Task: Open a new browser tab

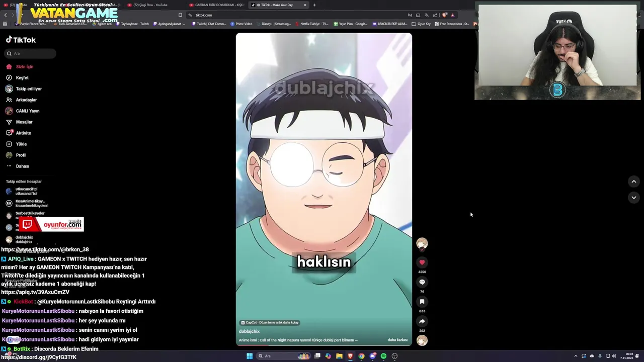Action: 314,5
